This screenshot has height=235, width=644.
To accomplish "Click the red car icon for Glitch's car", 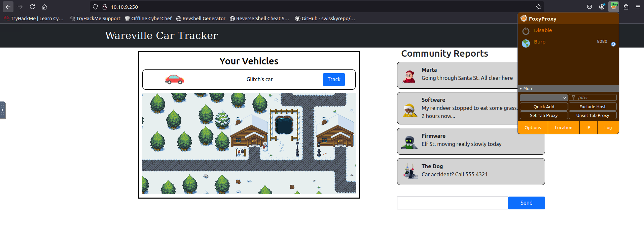I will [174, 80].
